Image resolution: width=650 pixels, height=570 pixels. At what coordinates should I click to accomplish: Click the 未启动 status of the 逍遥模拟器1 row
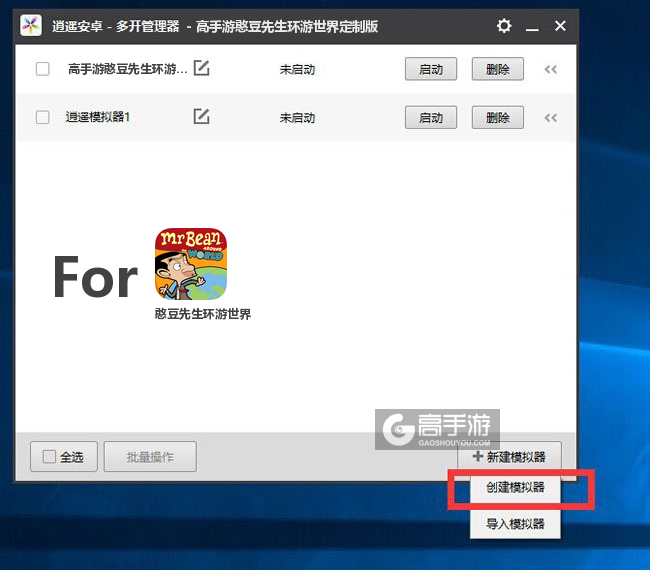click(x=297, y=118)
